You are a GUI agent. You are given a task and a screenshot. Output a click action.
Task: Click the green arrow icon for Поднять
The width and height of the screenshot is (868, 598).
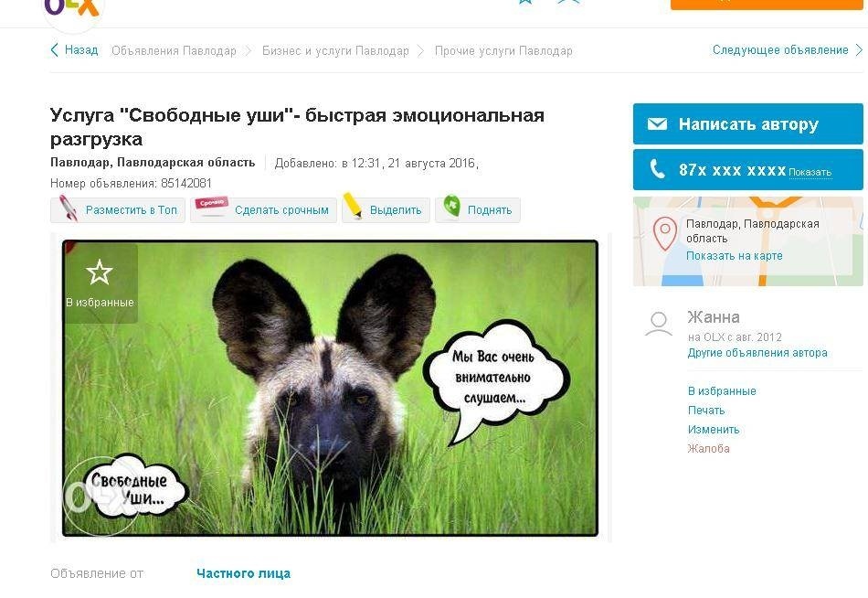pos(451,207)
